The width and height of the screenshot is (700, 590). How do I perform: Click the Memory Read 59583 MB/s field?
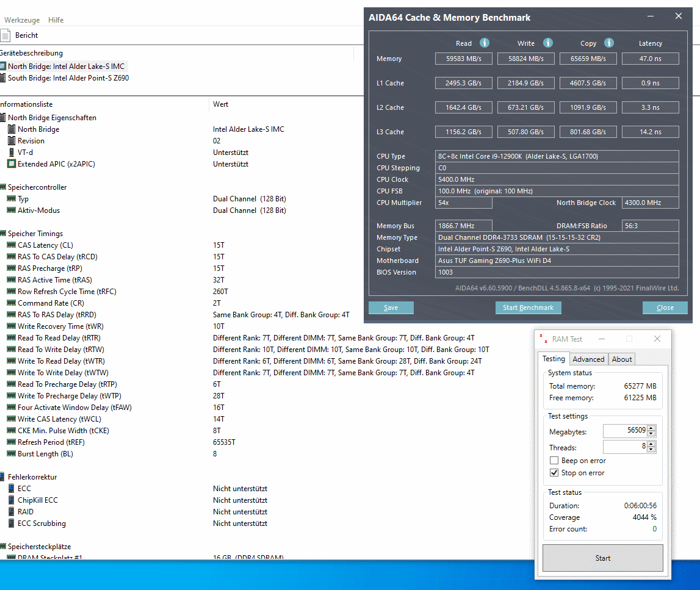pyautogui.click(x=463, y=59)
